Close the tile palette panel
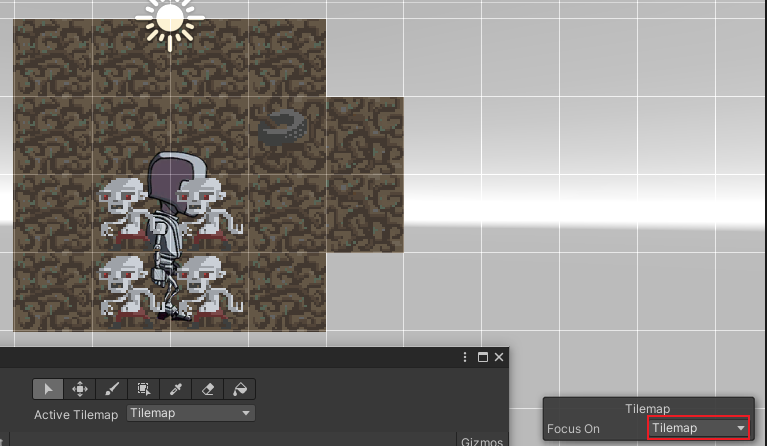 click(x=499, y=357)
